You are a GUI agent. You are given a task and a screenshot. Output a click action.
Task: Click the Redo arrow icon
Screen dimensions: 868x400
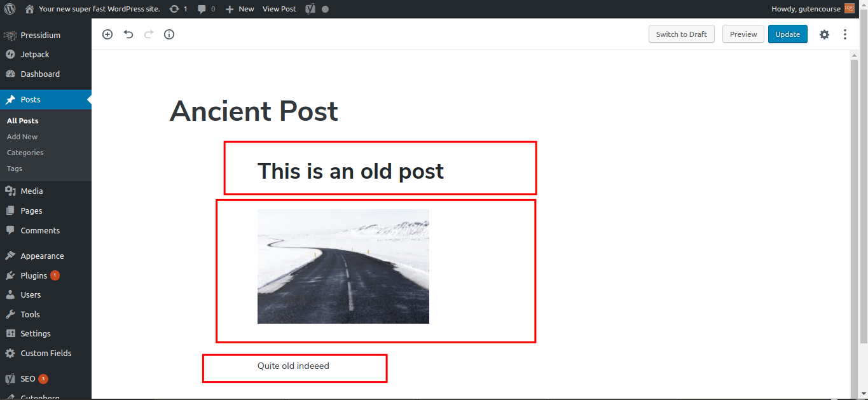[149, 34]
